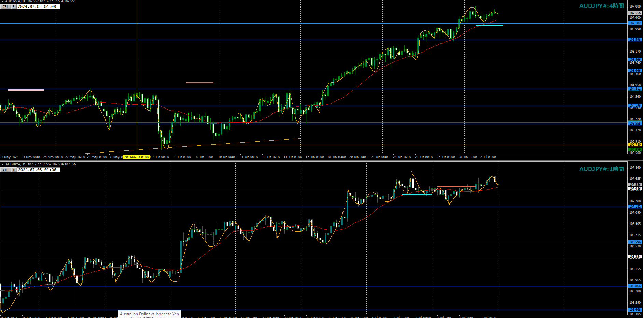The height and width of the screenshot is (318, 644).
Task: Click the 17 Jun 08:00 time axis label
Action: click(x=315, y=157)
